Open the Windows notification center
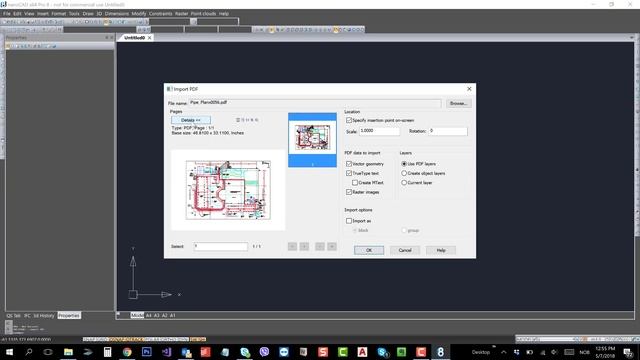This screenshot has height=360, width=640. pyautogui.click(x=628, y=352)
